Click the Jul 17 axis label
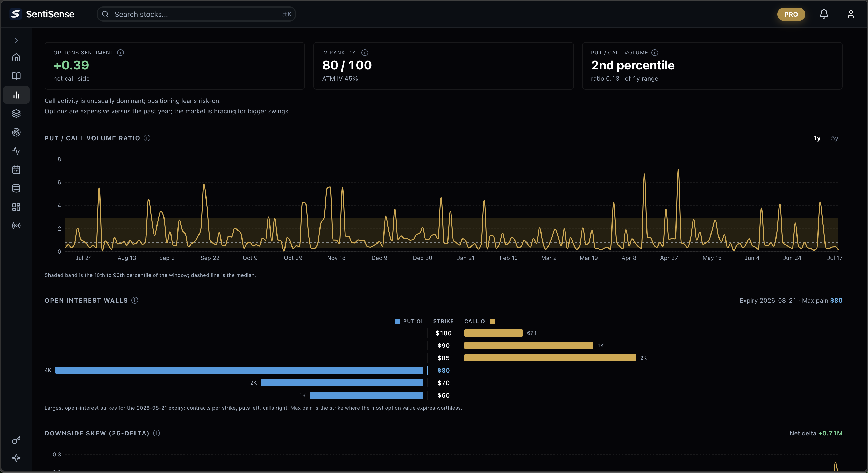Image resolution: width=868 pixels, height=473 pixels. (x=835, y=258)
